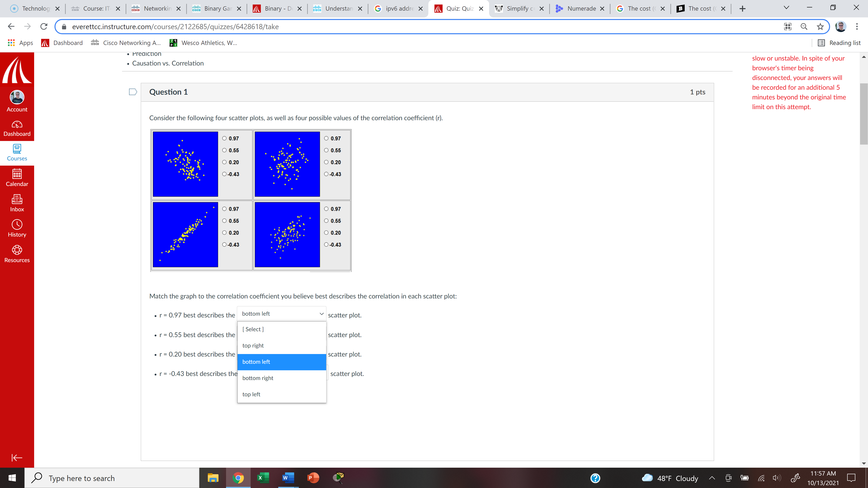
Task: Open the Canvas Dashboard from the sidebar
Action: tap(17, 128)
